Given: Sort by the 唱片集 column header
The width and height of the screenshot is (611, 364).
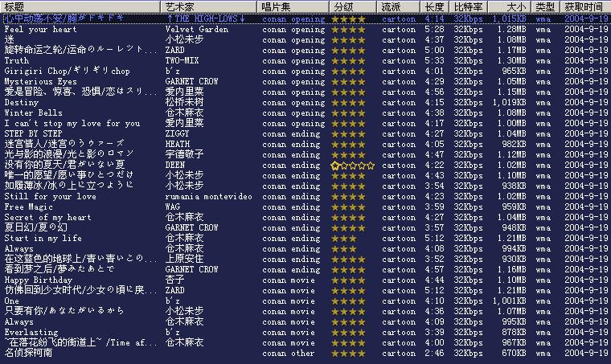Looking at the screenshot, I should 293,6.
